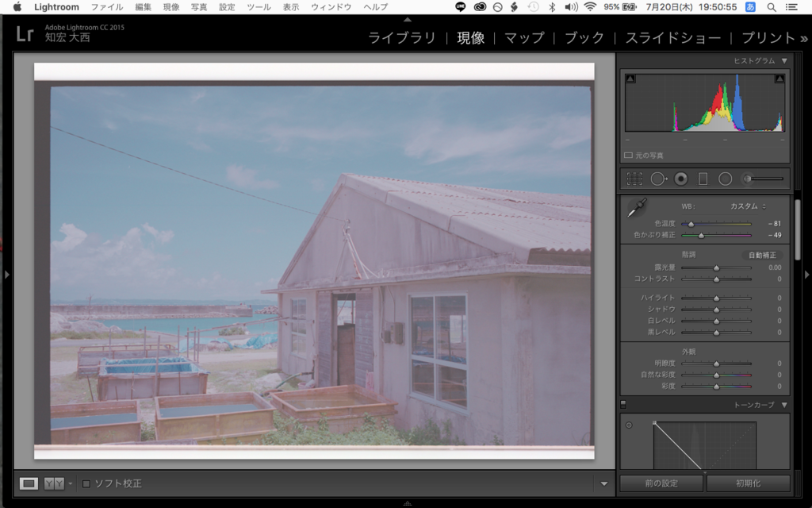Image resolution: width=812 pixels, height=508 pixels.
Task: Toggle shadow clipping indicator in histogram
Action: [630, 79]
